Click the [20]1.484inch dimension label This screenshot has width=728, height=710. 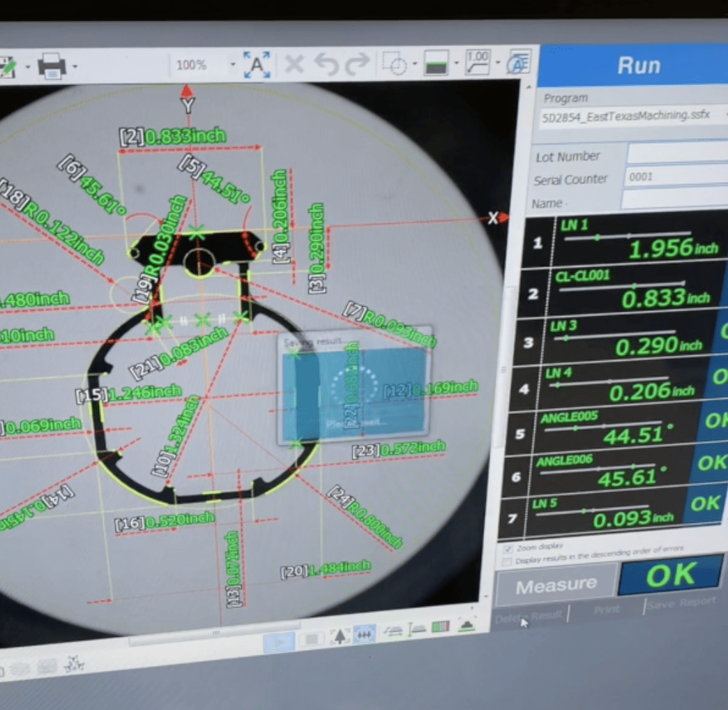326,568
